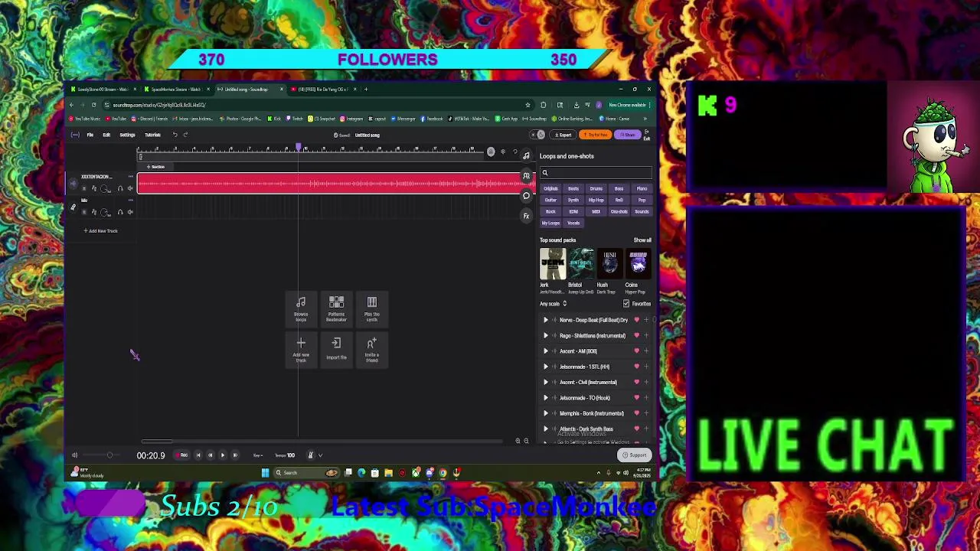This screenshot has height=551, width=980.
Task: Open the File menu
Action: (x=90, y=135)
